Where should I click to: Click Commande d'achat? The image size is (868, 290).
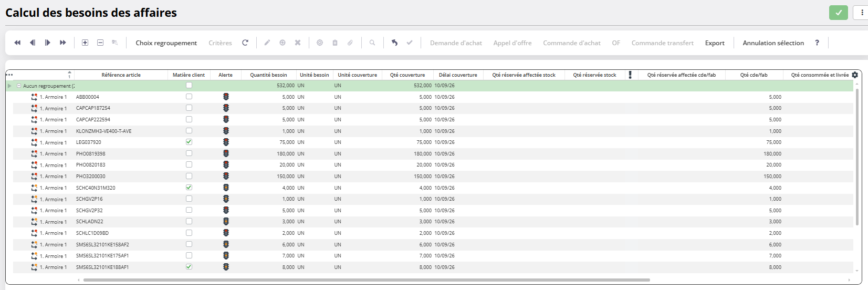(x=572, y=43)
